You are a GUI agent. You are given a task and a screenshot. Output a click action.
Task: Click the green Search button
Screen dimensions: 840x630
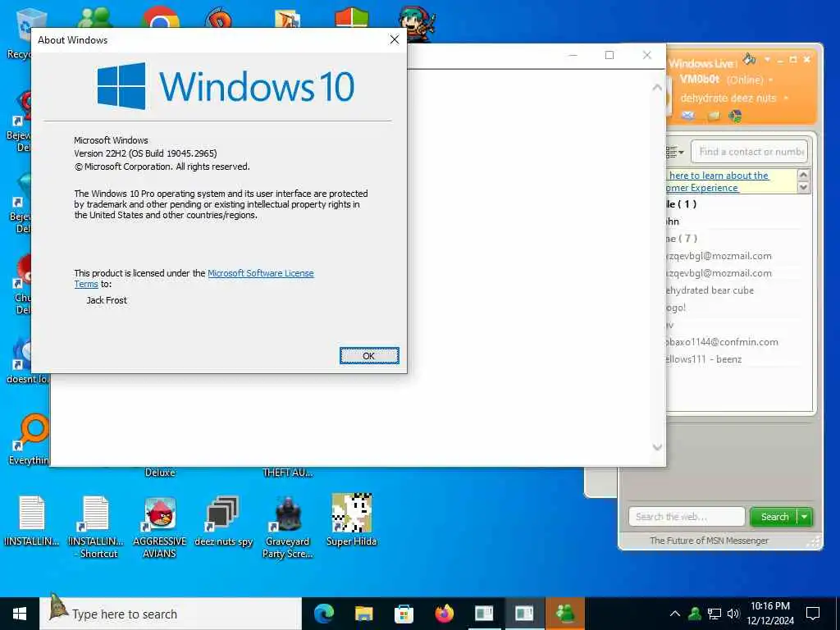[x=774, y=517]
